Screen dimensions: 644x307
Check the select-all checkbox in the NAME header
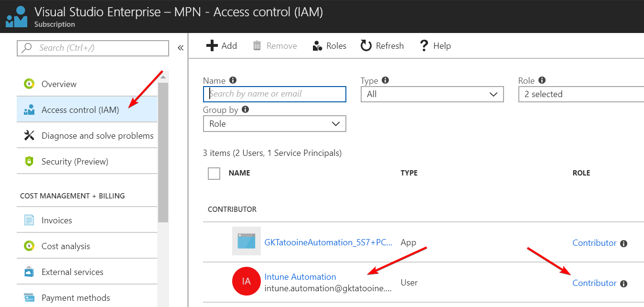click(x=214, y=174)
